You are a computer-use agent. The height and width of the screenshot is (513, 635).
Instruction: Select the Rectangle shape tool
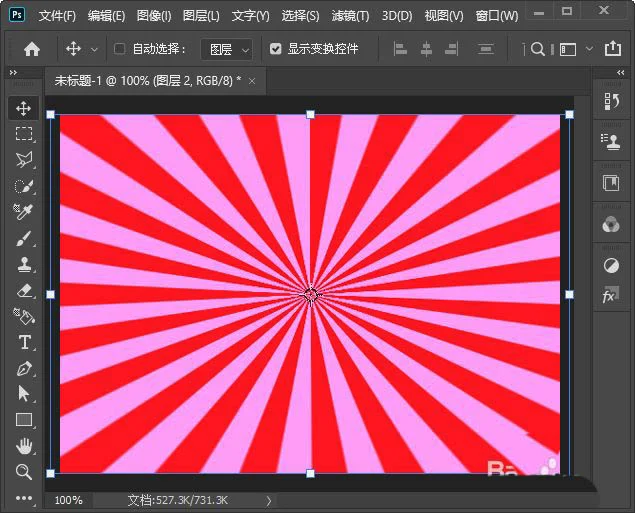(23, 420)
